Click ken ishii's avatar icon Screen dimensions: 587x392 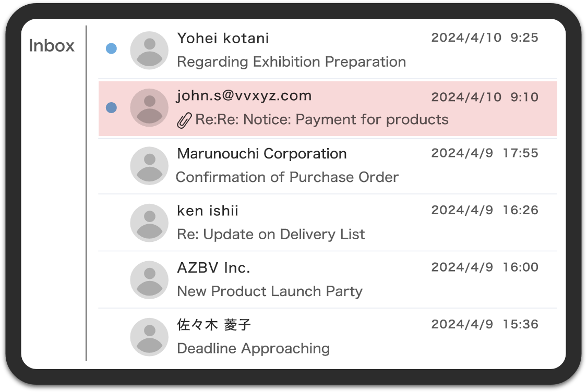[x=149, y=223]
